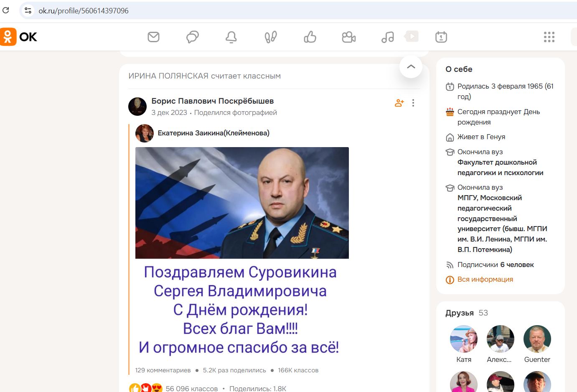Click the orange video play icon
577x392 pixels.
[x=411, y=36]
